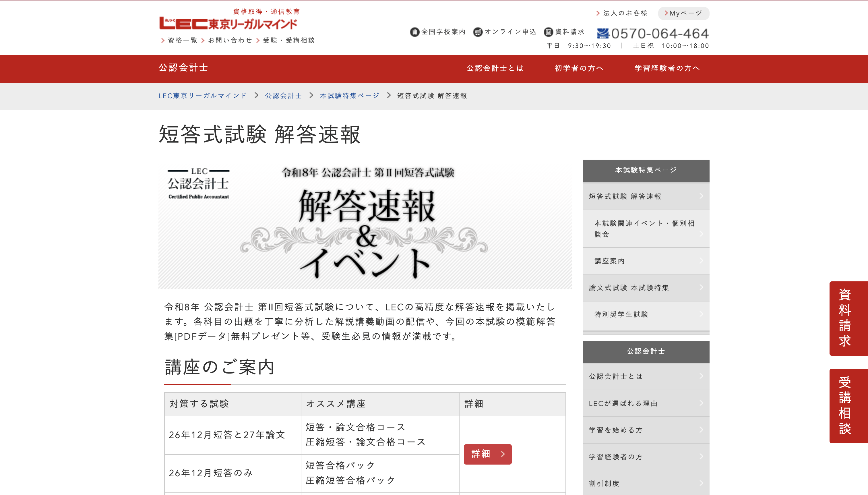Open 学習経験者の方 in the sidebar
The width and height of the screenshot is (868, 495).
[x=646, y=457]
